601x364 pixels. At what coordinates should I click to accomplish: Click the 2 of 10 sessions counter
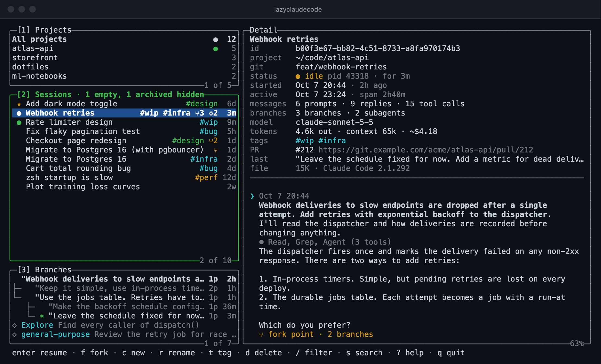pyautogui.click(x=216, y=261)
